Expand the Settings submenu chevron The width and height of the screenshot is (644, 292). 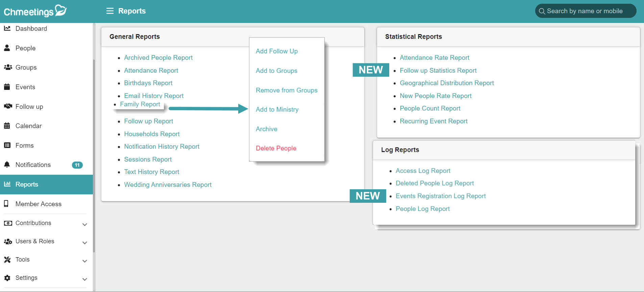click(x=85, y=279)
